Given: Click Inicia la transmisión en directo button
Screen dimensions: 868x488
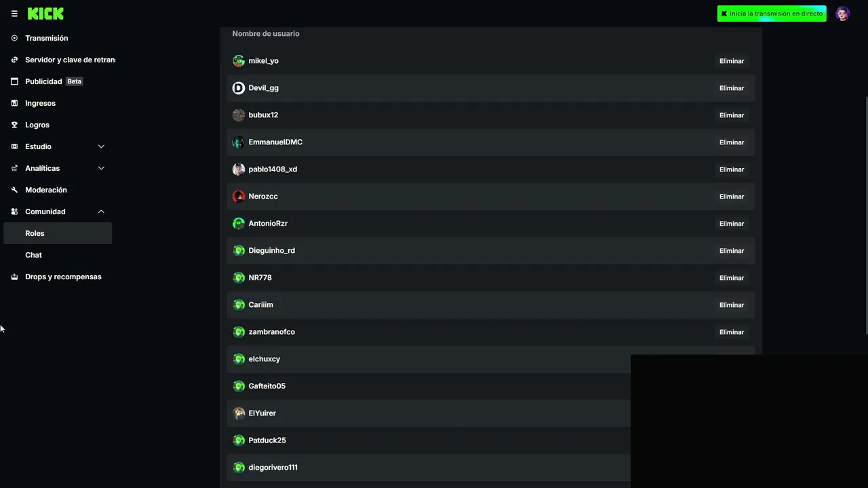Looking at the screenshot, I should coord(772,14).
